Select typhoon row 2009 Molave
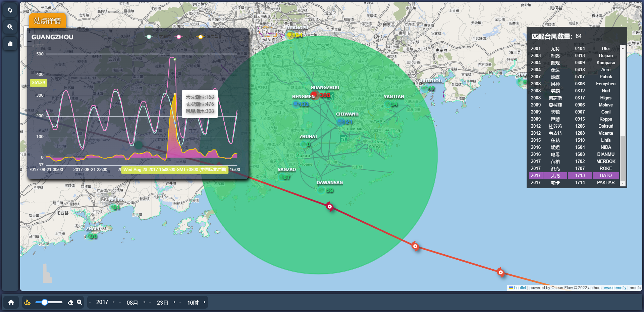This screenshot has width=644, height=312. pos(574,105)
